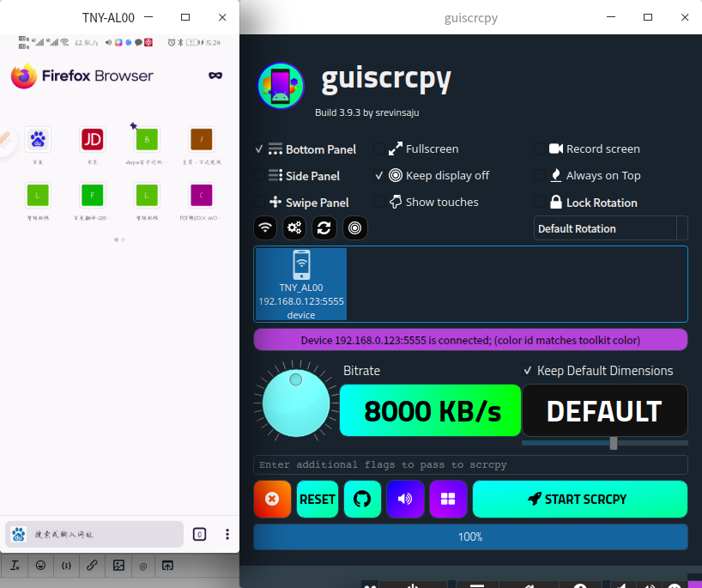This screenshot has width=702, height=588.
Task: Open the gears settings button in guiscrcpy
Action: click(294, 228)
